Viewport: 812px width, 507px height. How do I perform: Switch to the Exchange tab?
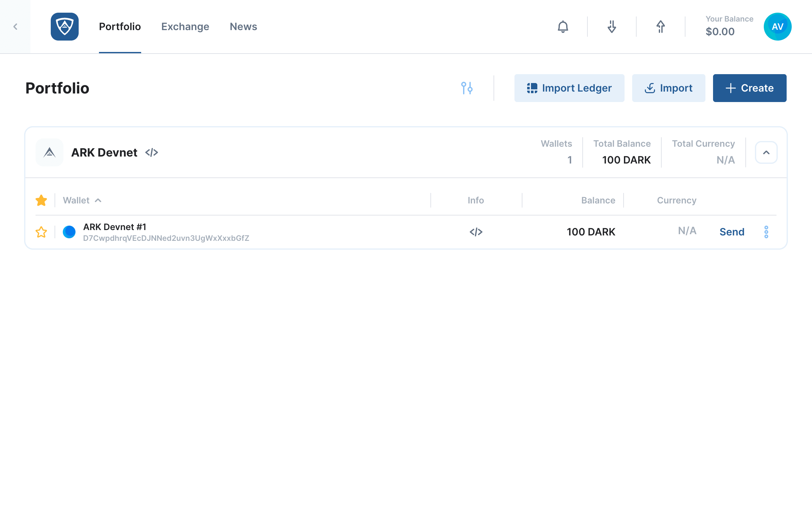pyautogui.click(x=185, y=27)
